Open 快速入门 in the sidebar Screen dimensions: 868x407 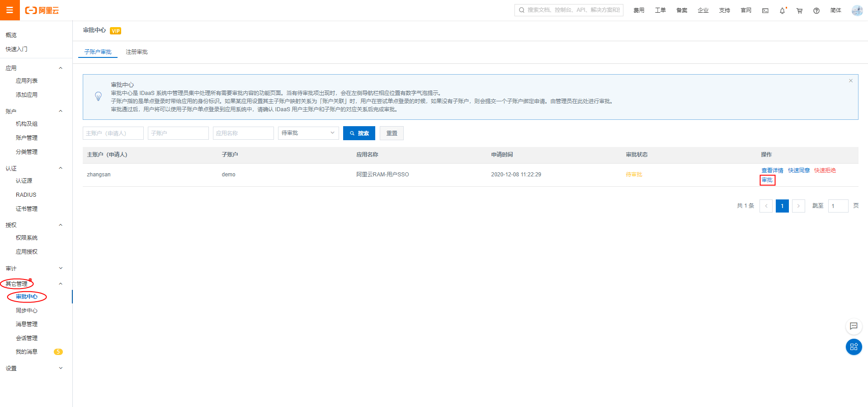point(16,49)
